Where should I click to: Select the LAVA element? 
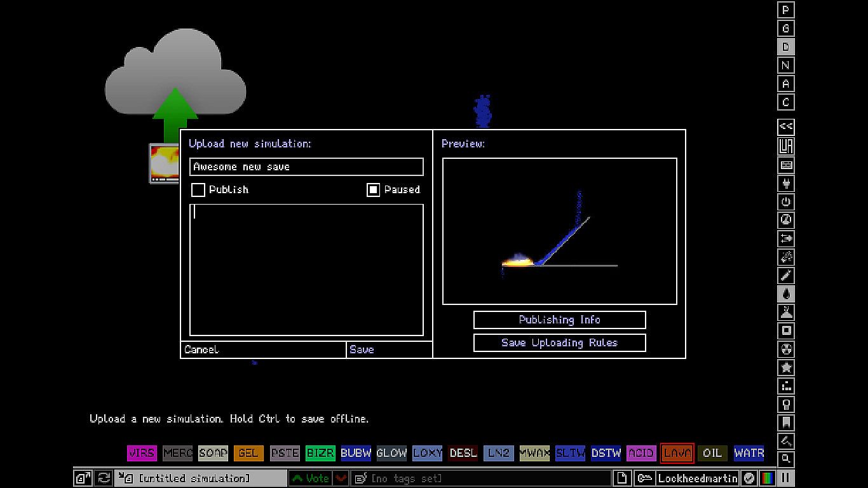point(677,453)
